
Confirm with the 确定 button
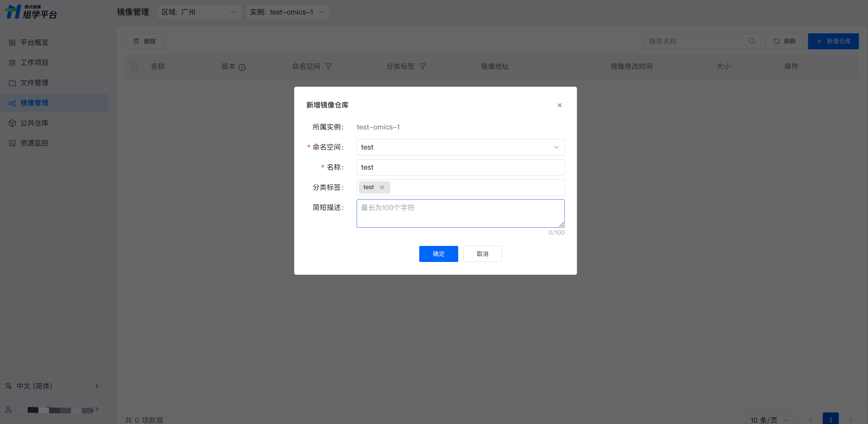438,253
